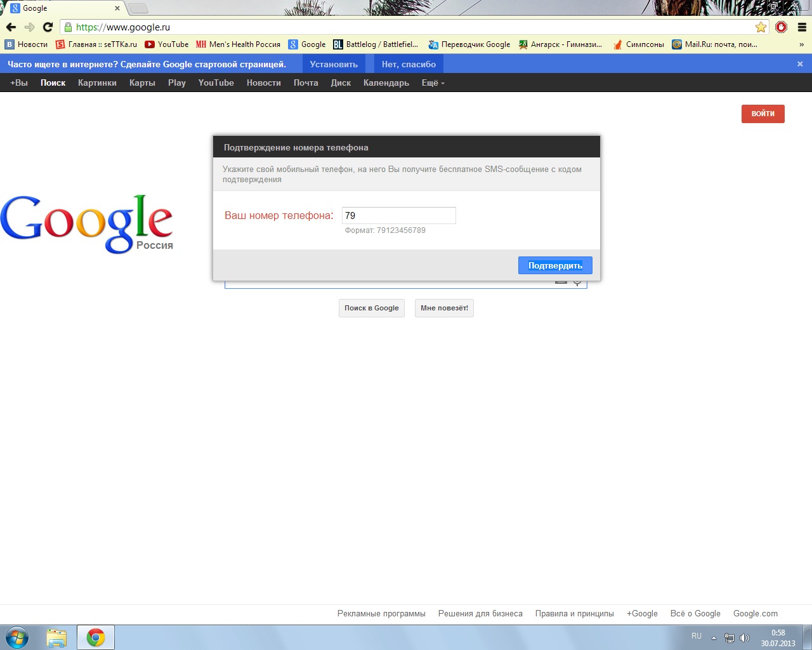Image resolution: width=812 pixels, height=650 pixels.
Task: Click the RU language indicator
Action: coord(697,636)
